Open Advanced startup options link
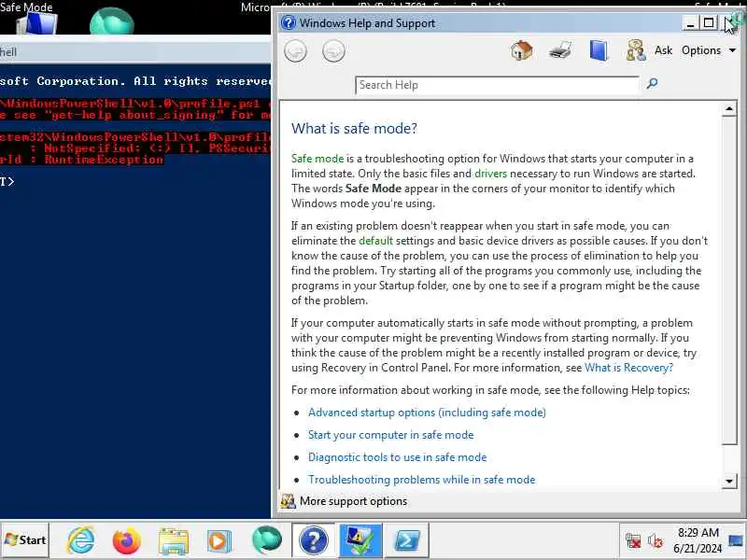The width and height of the screenshot is (747, 560). [x=427, y=413]
